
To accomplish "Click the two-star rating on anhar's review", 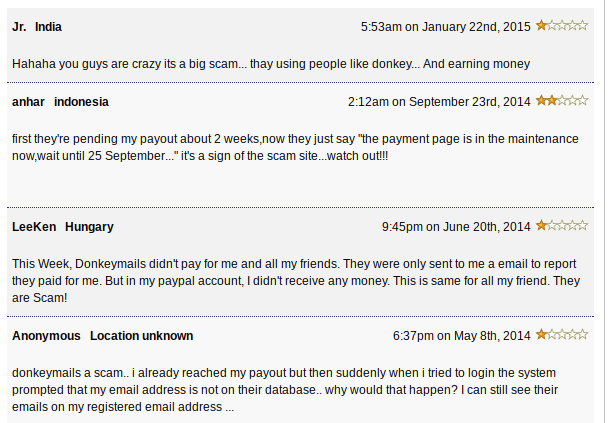I will (x=562, y=101).
